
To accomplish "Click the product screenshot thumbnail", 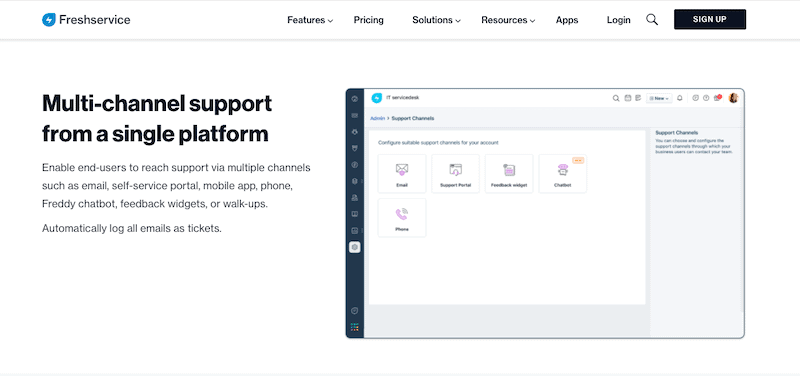I will 545,213.
